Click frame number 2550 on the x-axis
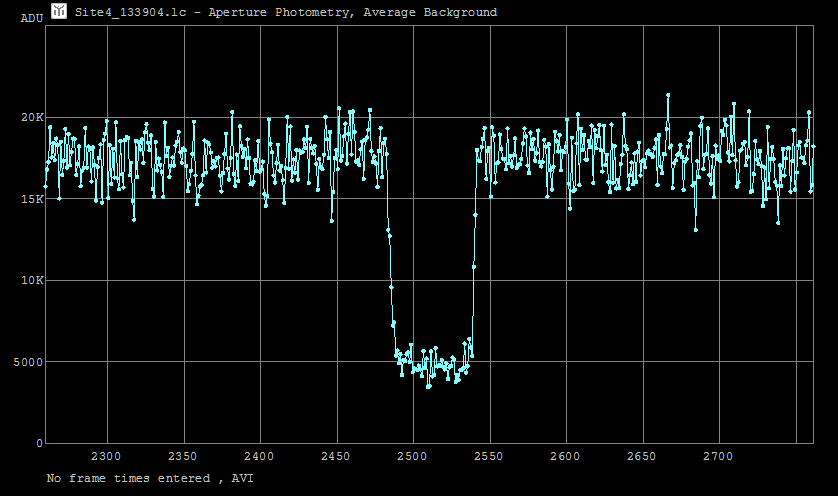 tap(488, 456)
